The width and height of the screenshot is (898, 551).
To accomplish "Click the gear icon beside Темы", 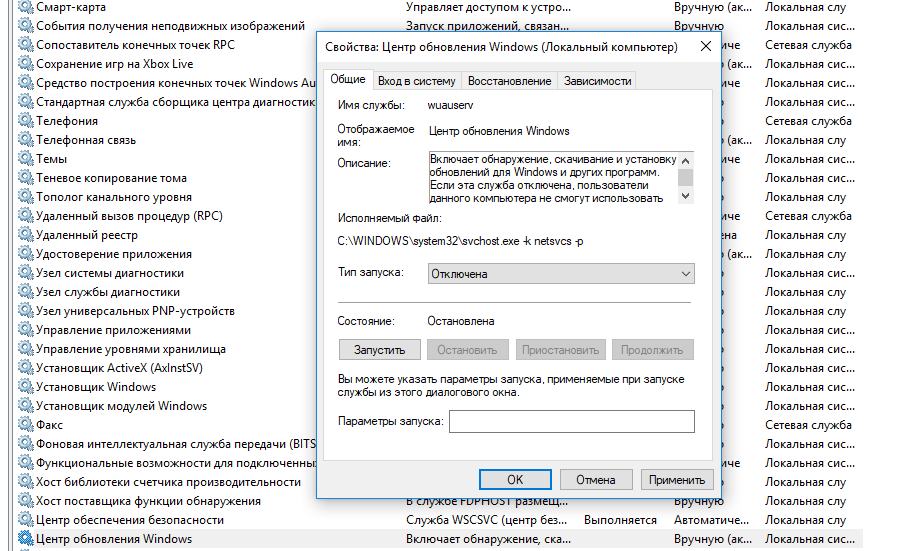I will click(26, 159).
